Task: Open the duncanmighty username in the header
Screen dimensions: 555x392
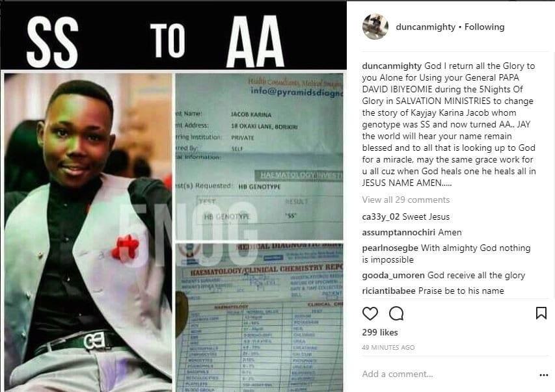Action: point(426,27)
